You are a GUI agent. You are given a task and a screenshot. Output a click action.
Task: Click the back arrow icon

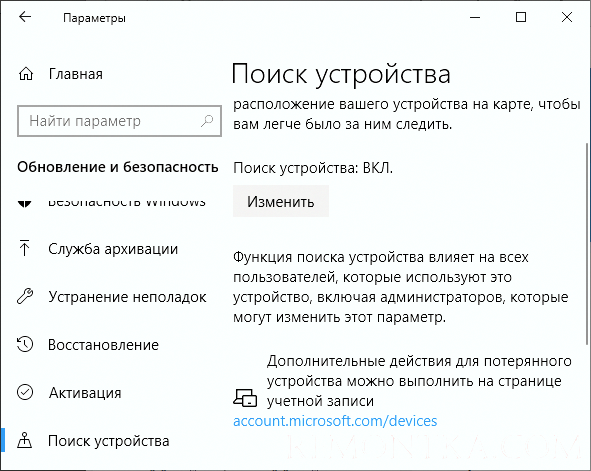coord(25,17)
